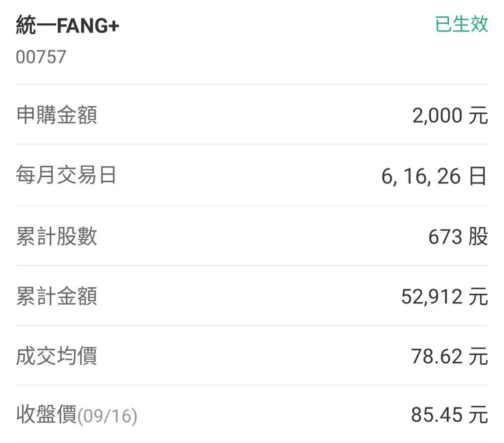Tap the 元 unit beside 52,912

(478, 296)
